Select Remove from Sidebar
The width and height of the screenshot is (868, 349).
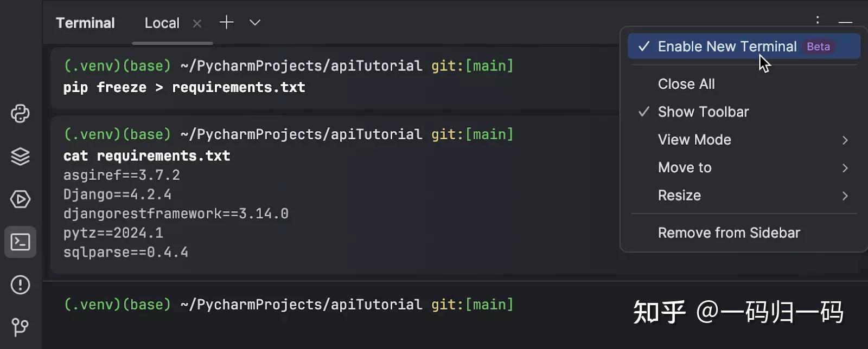(729, 233)
